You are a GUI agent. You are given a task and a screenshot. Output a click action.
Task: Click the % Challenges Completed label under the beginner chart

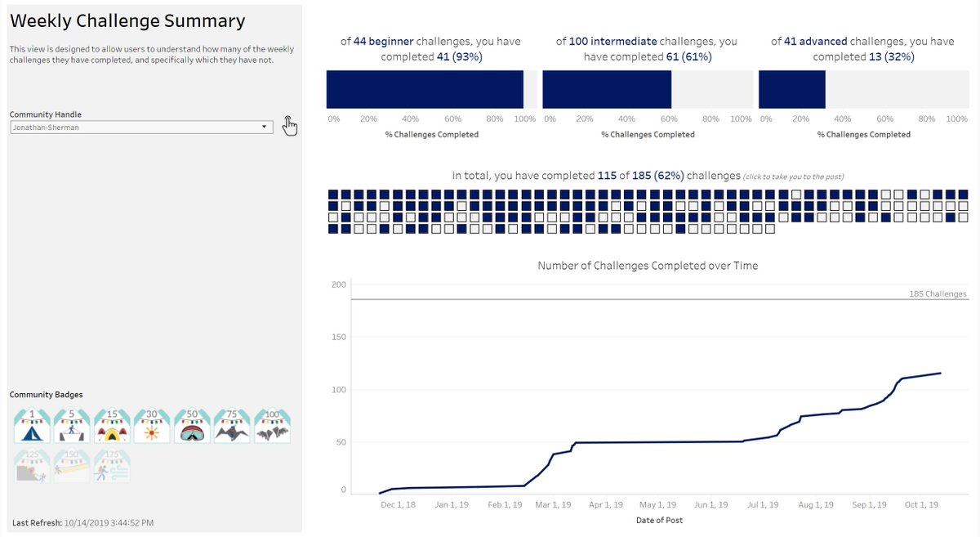(431, 134)
